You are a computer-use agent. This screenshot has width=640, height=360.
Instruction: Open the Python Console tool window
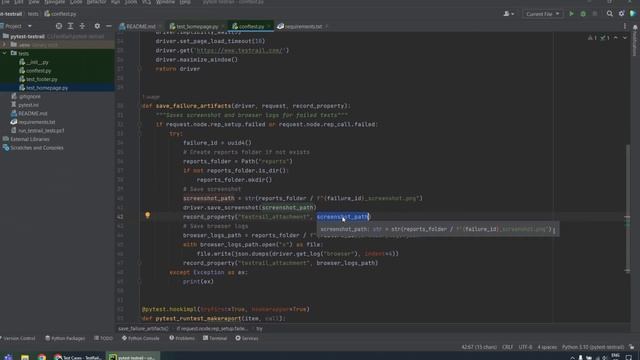(x=140, y=338)
